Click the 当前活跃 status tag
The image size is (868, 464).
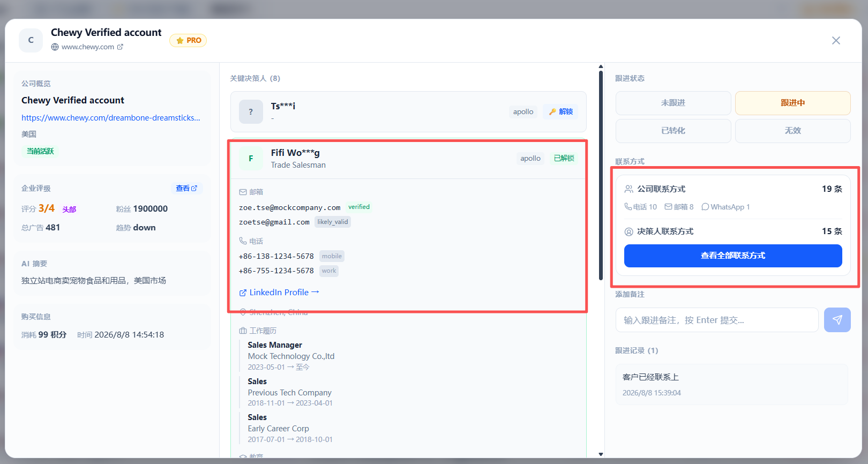40,151
